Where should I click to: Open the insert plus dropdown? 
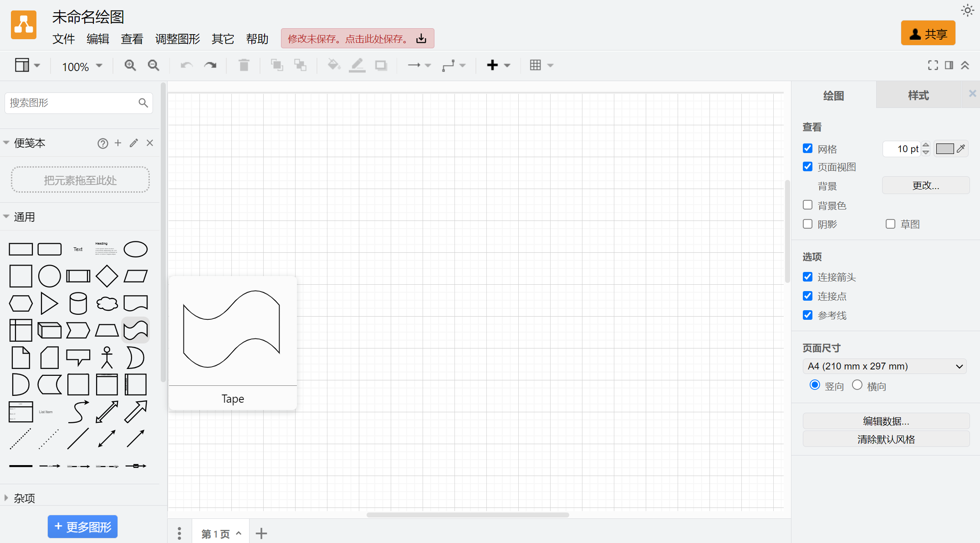[499, 66]
